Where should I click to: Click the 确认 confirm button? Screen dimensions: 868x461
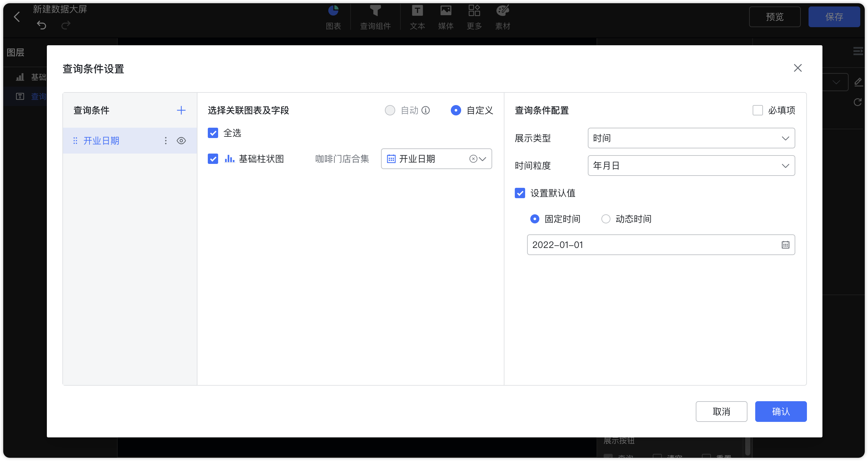coord(780,411)
